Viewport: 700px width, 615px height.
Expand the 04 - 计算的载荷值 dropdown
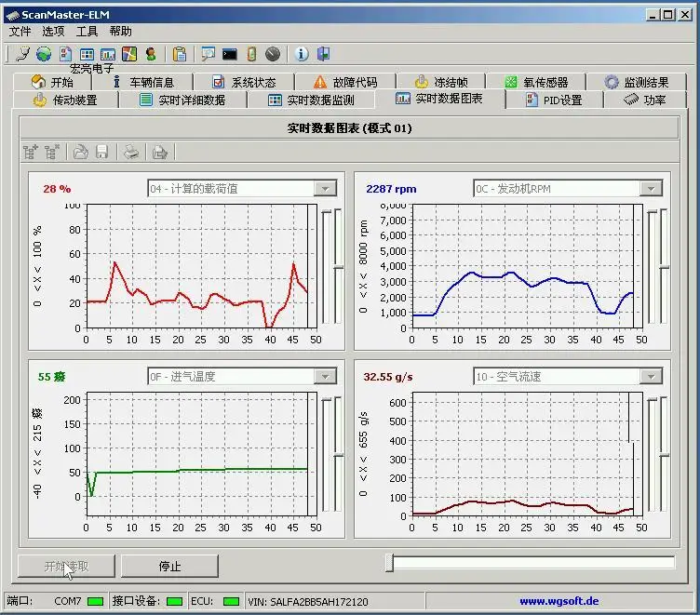coord(325,189)
